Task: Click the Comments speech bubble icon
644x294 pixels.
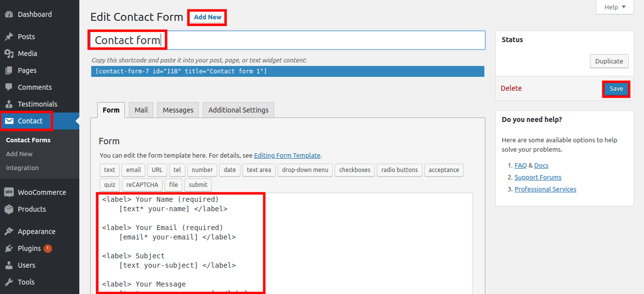Action: pyautogui.click(x=9, y=87)
